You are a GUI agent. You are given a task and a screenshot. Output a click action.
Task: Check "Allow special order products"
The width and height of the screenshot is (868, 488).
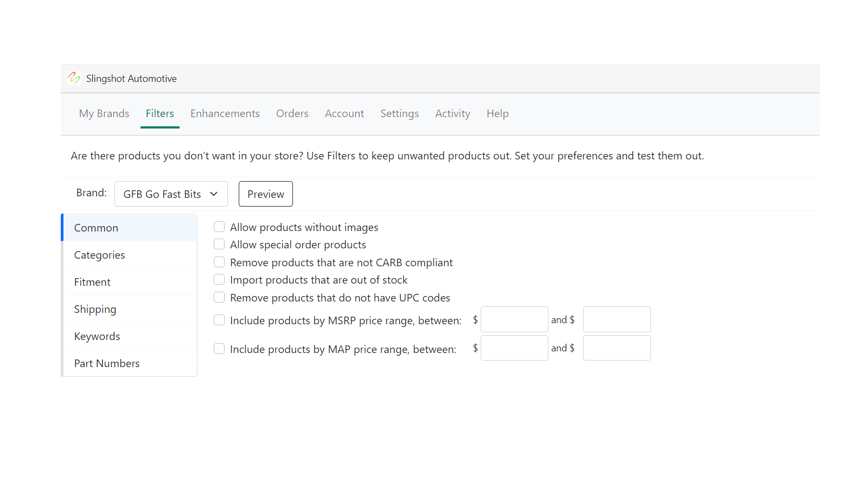(219, 244)
